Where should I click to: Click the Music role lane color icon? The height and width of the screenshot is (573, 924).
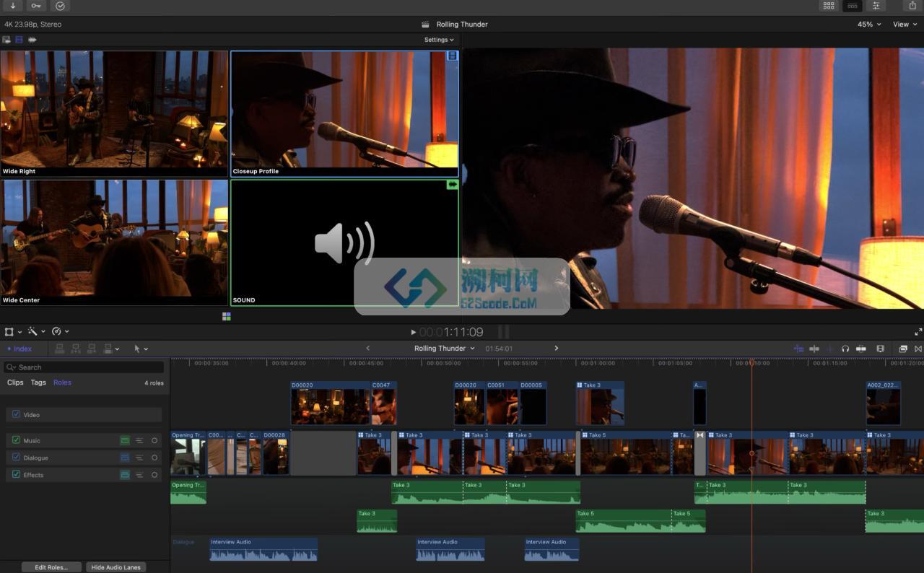[125, 440]
